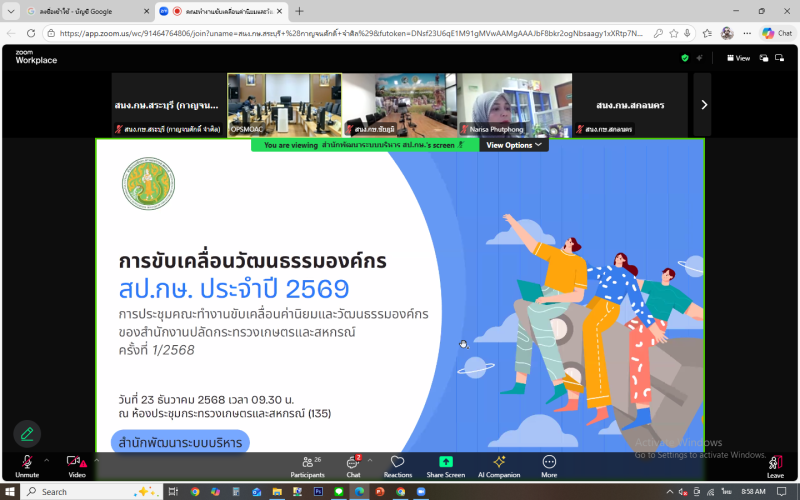This screenshot has width=800, height=500.
Task: Expand the View Options dropdown
Action: (514, 145)
